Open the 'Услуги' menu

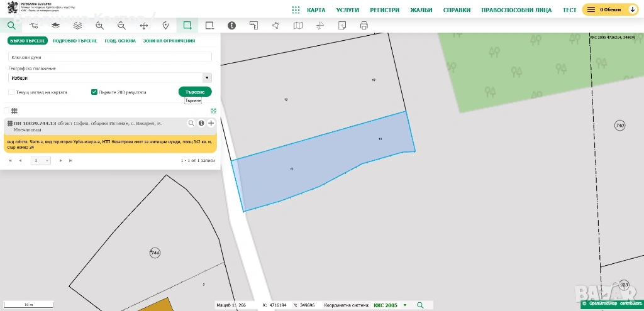point(347,10)
